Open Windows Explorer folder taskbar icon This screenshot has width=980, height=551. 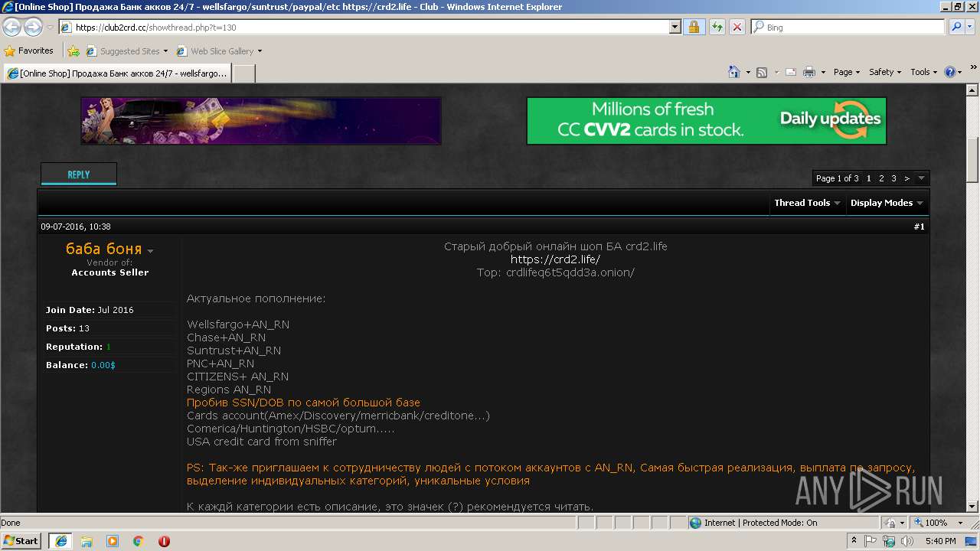coord(87,540)
